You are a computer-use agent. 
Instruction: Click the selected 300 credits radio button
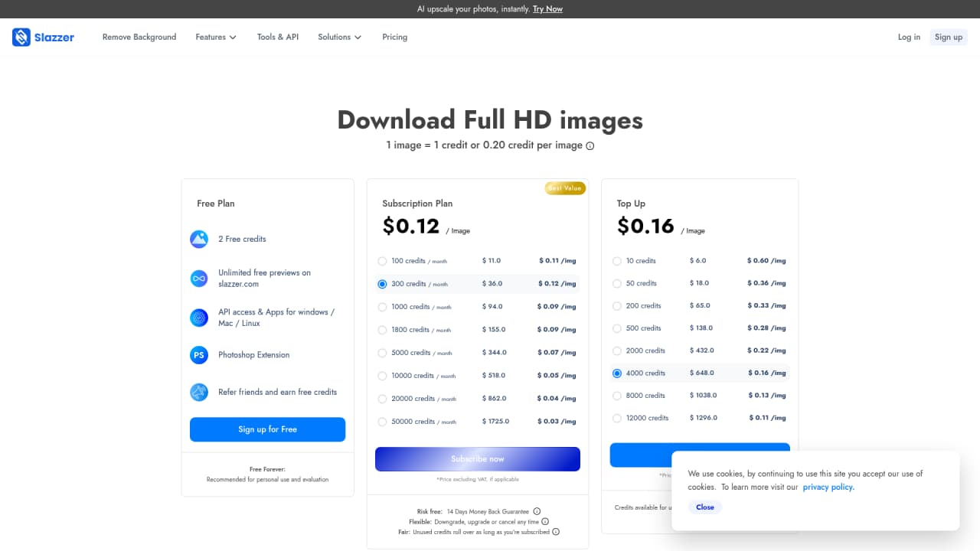coord(382,284)
